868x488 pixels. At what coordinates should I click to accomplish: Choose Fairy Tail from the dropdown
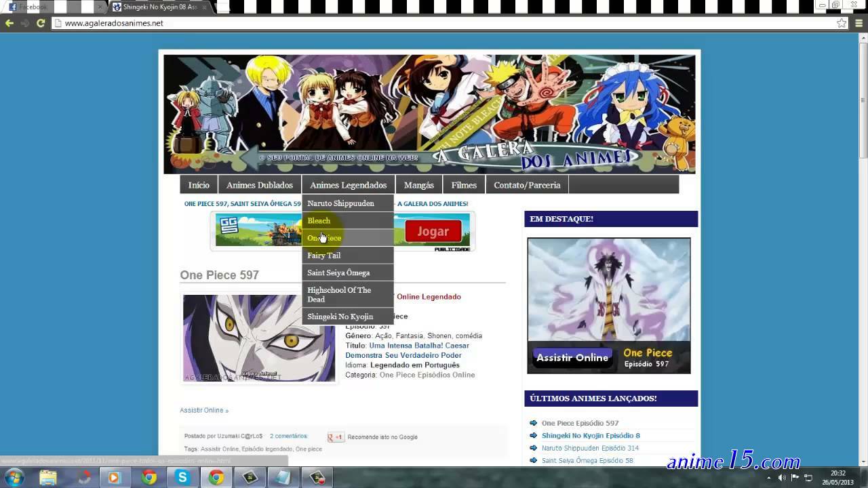coord(347,256)
